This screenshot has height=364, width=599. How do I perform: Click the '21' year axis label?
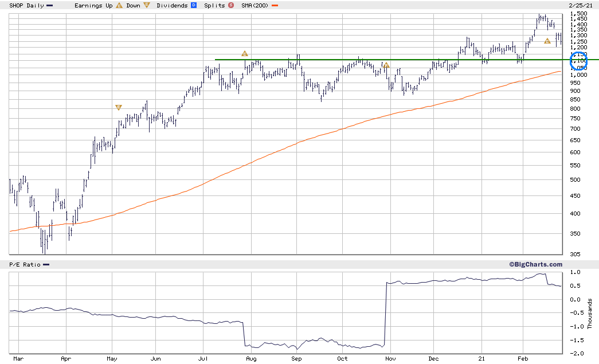(x=481, y=358)
